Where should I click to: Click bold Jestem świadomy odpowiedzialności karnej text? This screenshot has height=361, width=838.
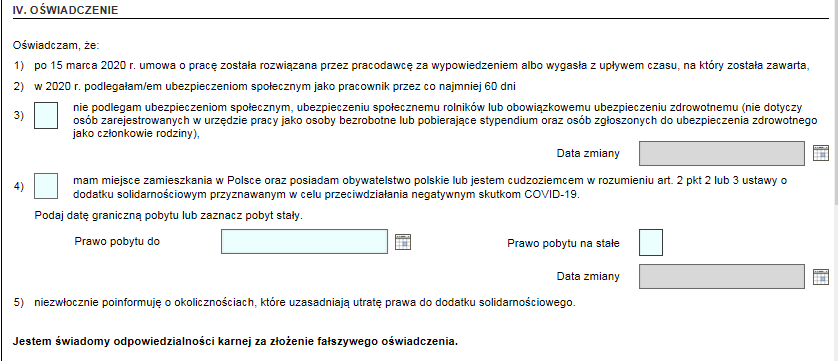(235, 341)
